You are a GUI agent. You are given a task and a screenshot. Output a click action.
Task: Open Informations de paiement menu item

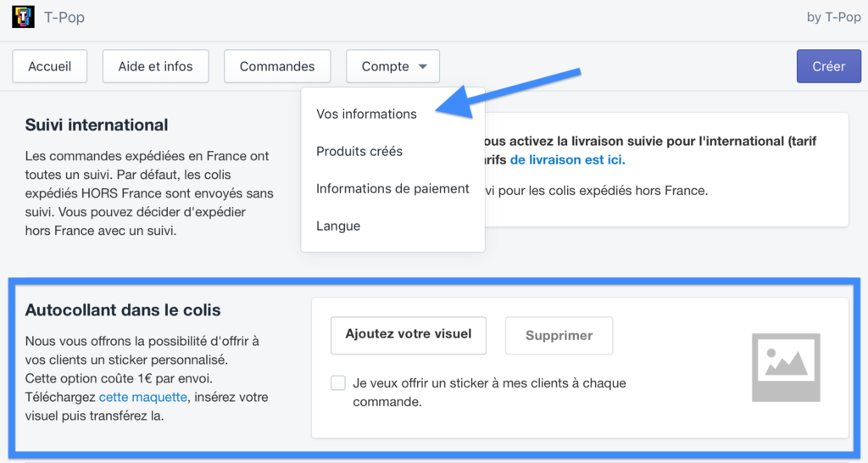(392, 188)
